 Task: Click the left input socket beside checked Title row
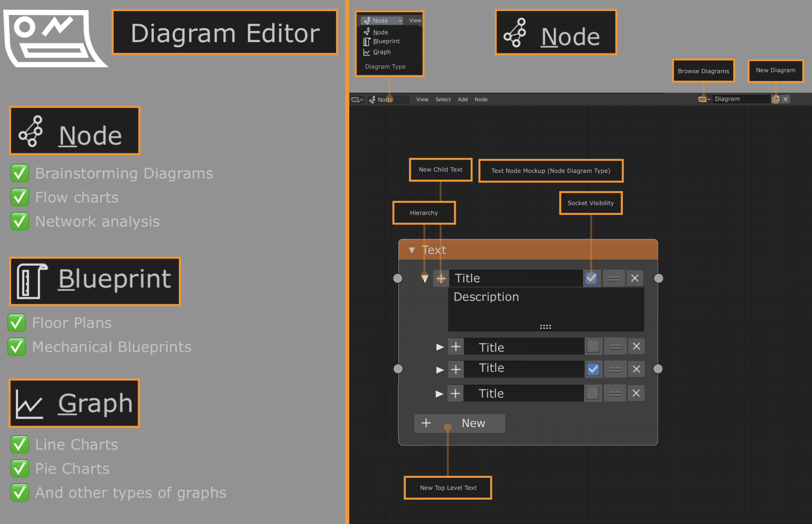(398, 369)
